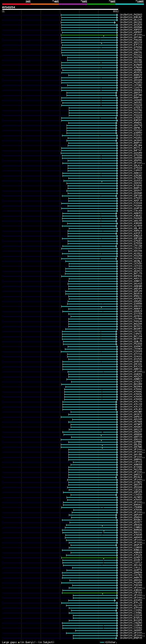Viewport: 146px width, 644px height.
Task: Open the UniRef100_Q9C161 entry
Action: coord(131,364)
